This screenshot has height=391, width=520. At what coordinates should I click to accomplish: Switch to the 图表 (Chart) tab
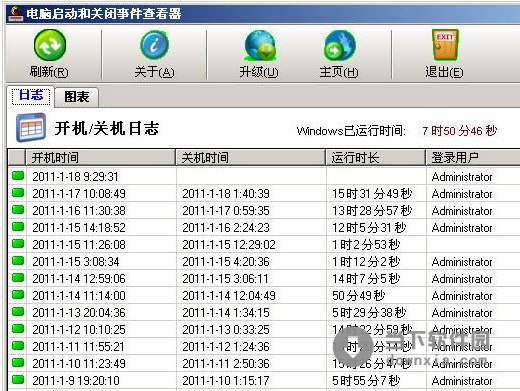(77, 97)
